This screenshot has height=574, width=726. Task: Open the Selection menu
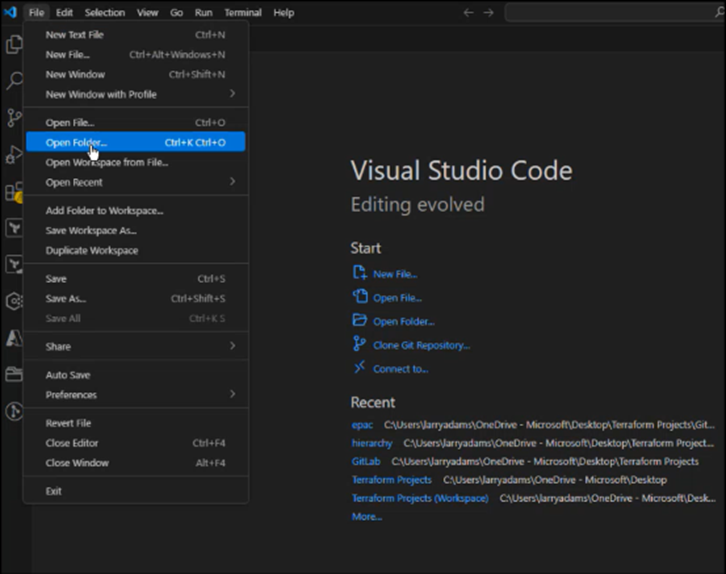[105, 12]
